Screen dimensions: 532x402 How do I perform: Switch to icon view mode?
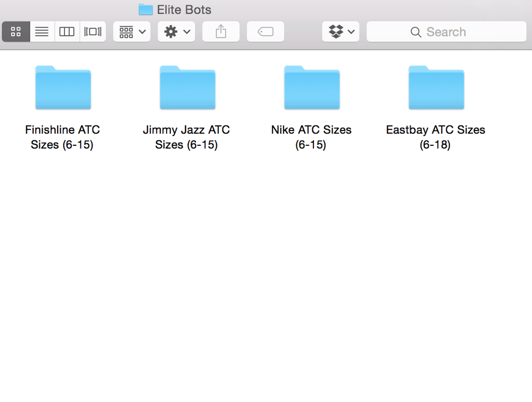coord(16,31)
